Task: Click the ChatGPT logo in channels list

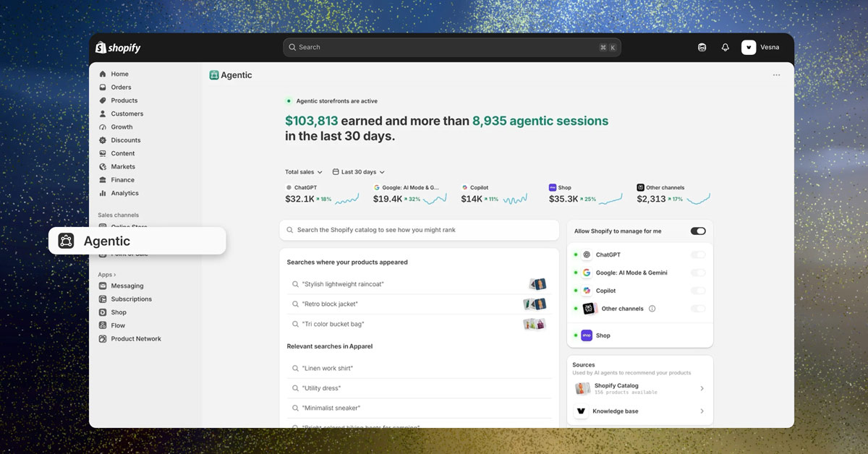Action: click(x=587, y=255)
